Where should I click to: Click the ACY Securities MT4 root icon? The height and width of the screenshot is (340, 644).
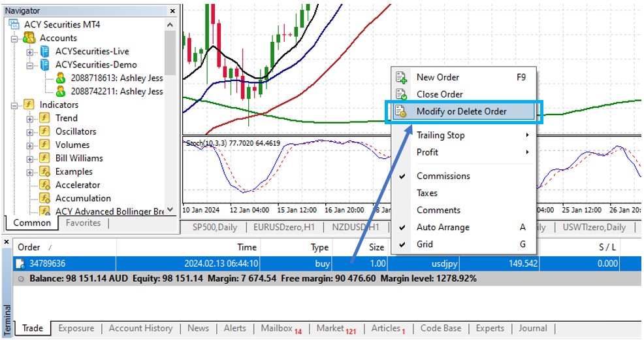point(14,24)
